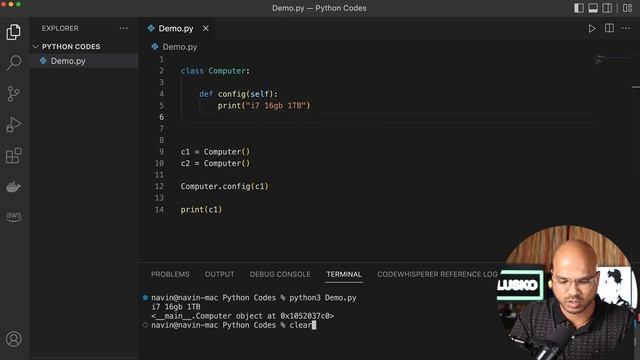Click the text "class Computer:" on line 2
The image size is (640, 360).
point(215,71)
